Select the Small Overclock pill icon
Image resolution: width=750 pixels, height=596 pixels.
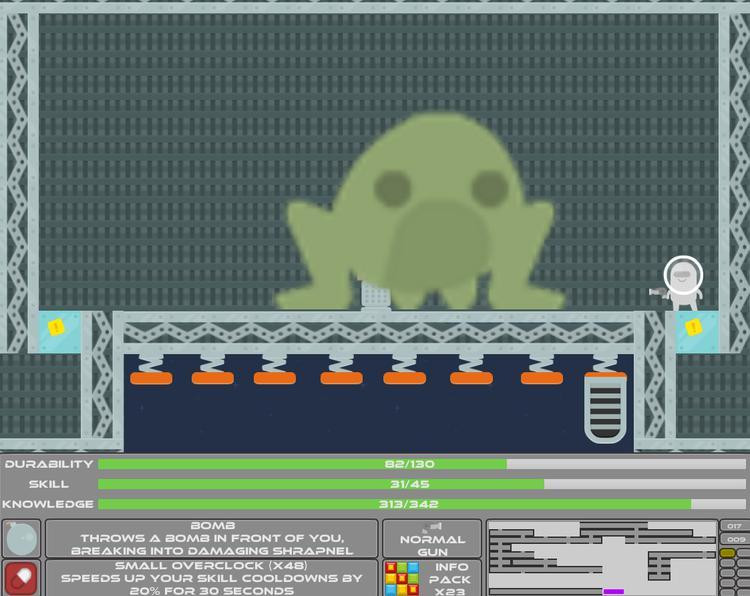click(x=21, y=578)
